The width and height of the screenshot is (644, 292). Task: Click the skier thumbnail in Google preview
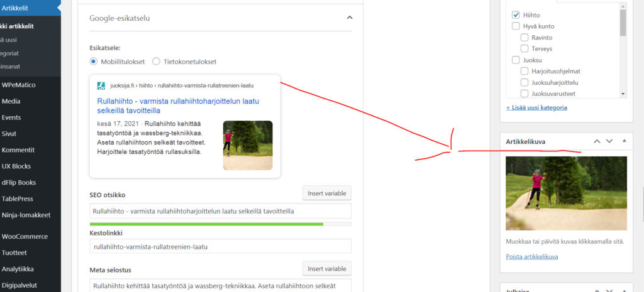tap(248, 145)
